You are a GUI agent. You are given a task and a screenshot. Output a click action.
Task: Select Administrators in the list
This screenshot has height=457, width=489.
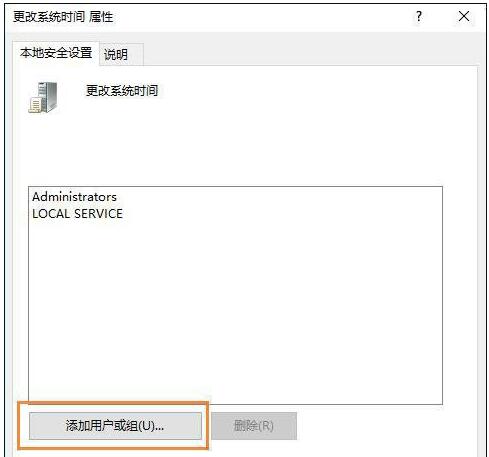tap(74, 197)
